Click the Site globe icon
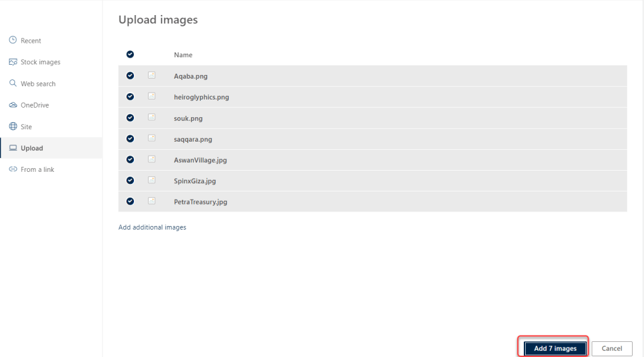This screenshot has height=357, width=644. (x=13, y=127)
